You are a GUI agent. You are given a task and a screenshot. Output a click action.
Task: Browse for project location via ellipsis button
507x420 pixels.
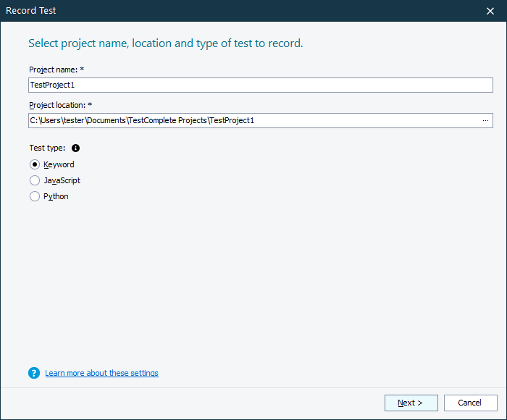pos(485,120)
